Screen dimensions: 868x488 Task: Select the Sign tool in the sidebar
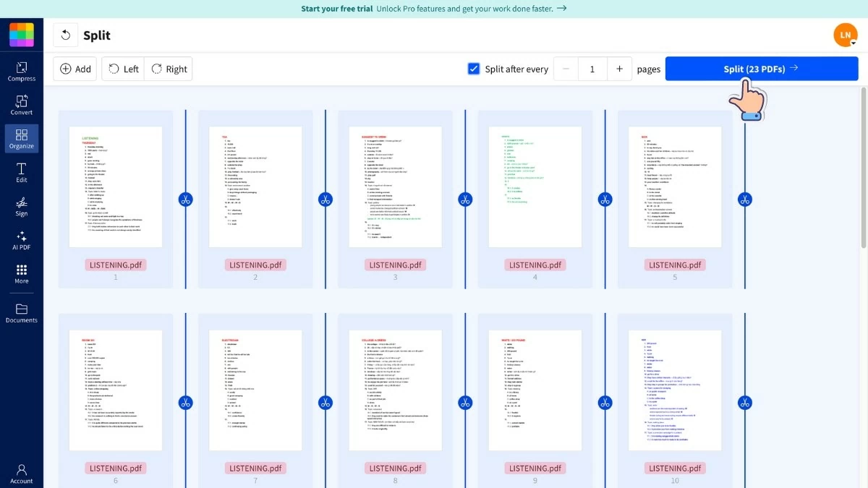[x=21, y=207]
